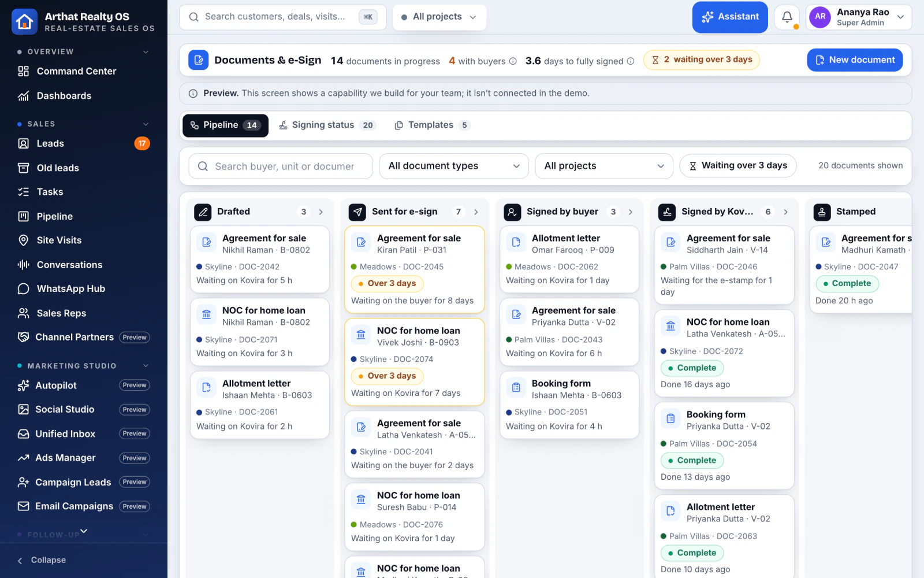The height and width of the screenshot is (578, 924).
Task: Click the 'Search buyer, unit or document' field
Action: click(x=281, y=166)
